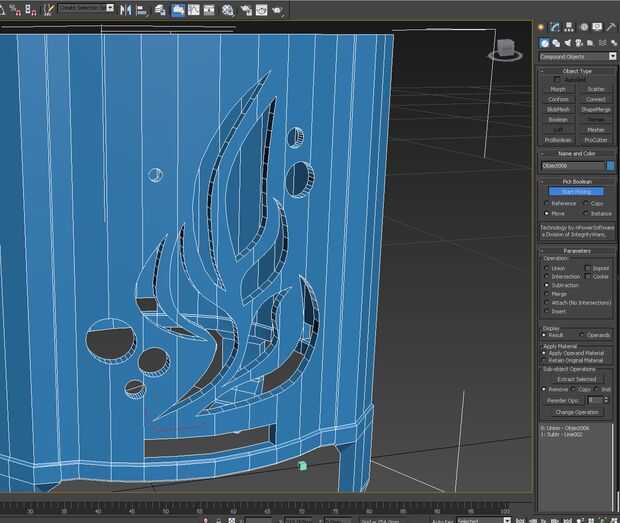Collapse the Pick Boolean rollout header
Viewport: 620px width, 523px height.
[577, 181]
